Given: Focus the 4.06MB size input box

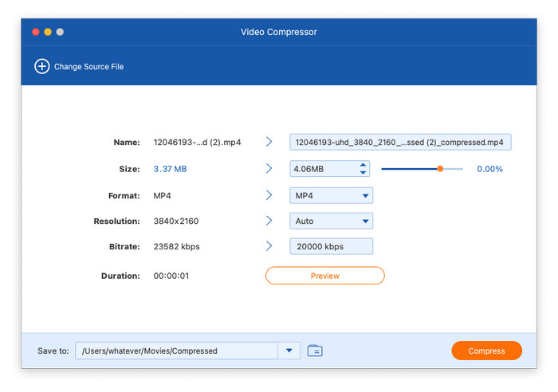Looking at the screenshot, I should [x=322, y=169].
